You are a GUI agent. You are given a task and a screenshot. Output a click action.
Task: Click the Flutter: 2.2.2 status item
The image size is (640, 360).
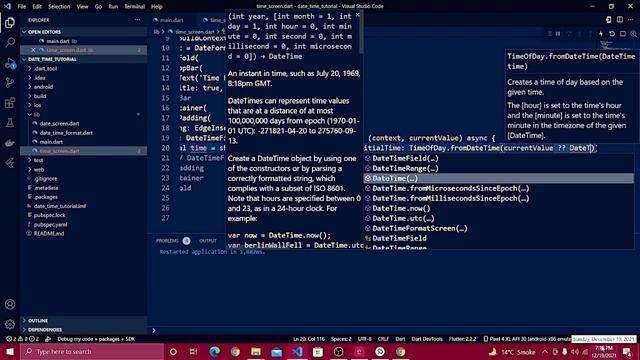click(x=462, y=339)
